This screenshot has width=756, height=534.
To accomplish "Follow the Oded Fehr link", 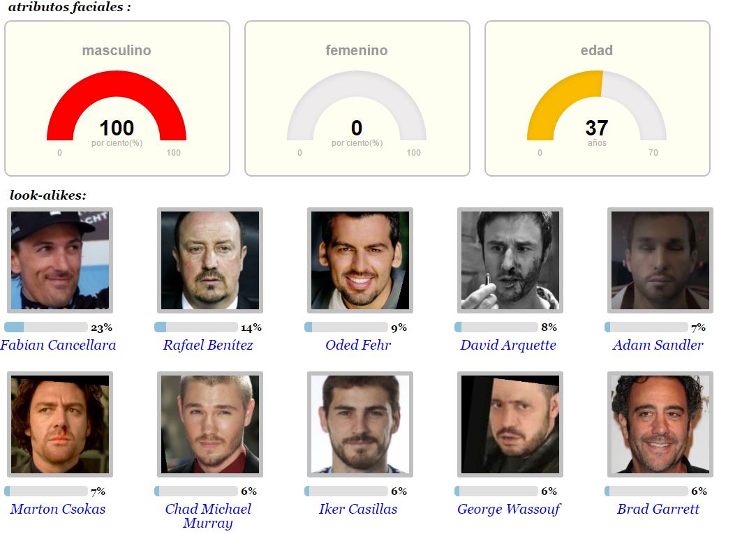I will [x=358, y=345].
